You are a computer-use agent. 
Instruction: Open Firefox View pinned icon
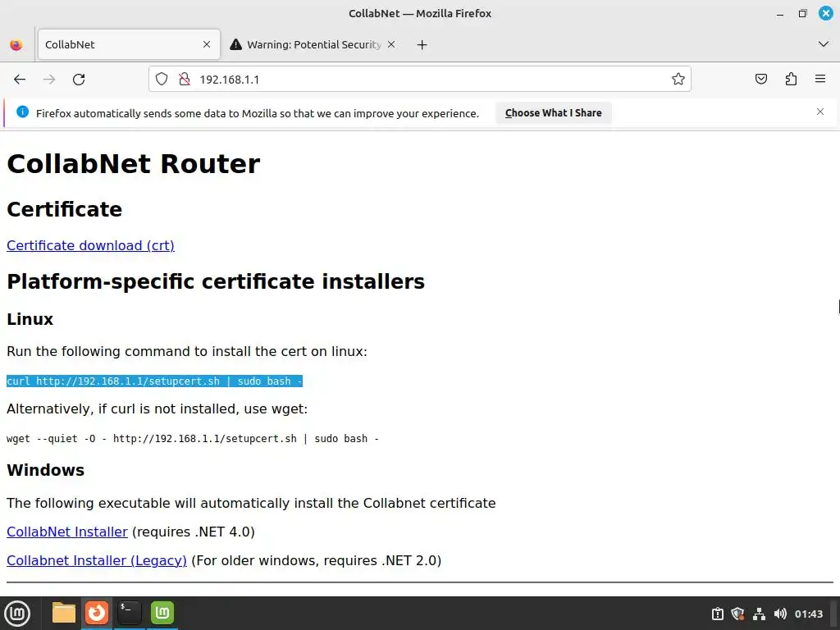[16, 44]
